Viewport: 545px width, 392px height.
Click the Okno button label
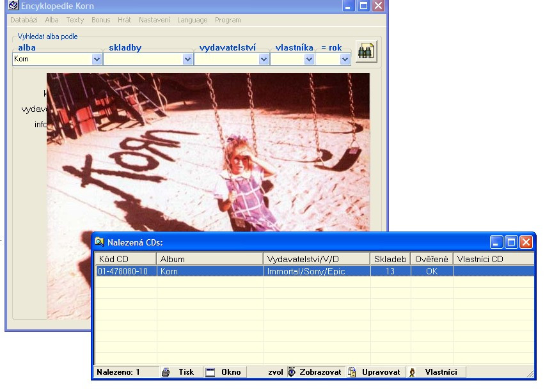(231, 372)
